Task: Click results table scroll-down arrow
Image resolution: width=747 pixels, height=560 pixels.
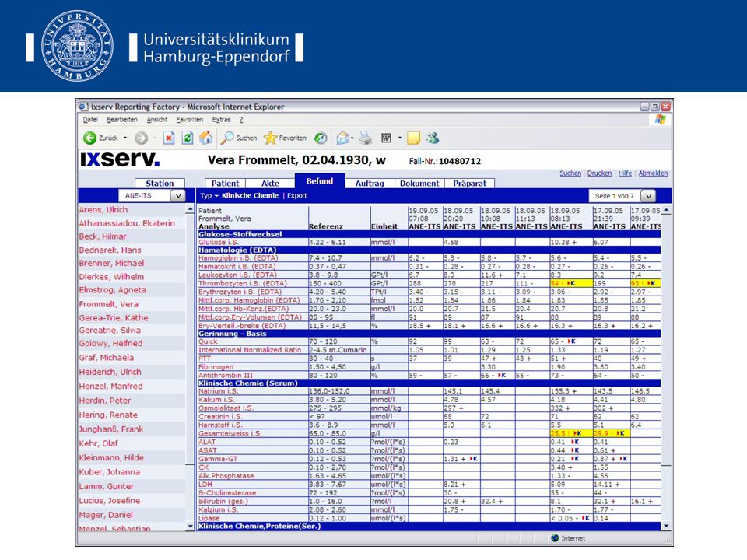Action: 666,526
